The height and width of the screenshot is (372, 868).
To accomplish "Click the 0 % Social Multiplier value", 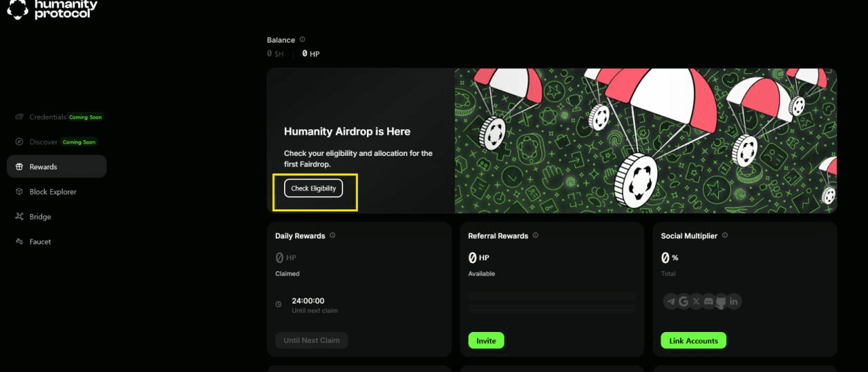I will [x=670, y=257].
